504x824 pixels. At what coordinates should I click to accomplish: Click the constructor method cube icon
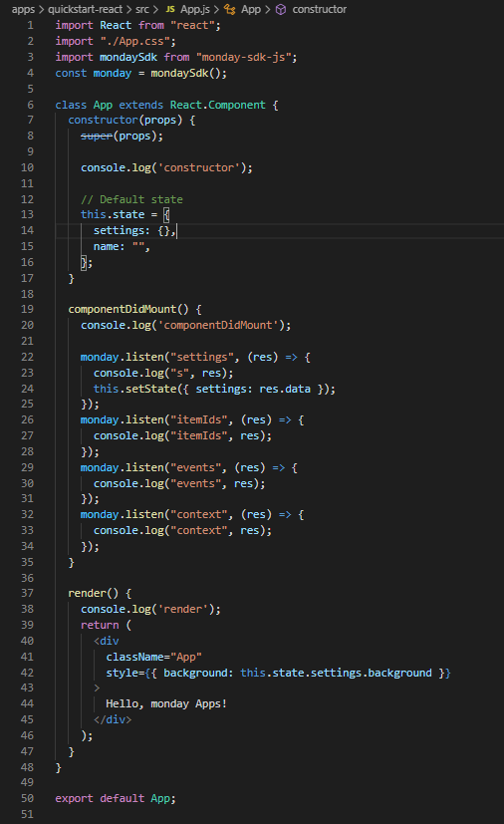pyautogui.click(x=281, y=9)
